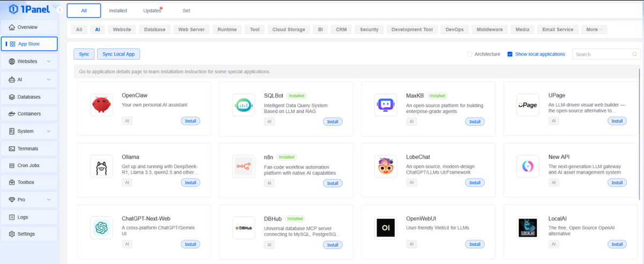Switch to the Updates tab
Screen dimensions: 644x264
tap(152, 11)
